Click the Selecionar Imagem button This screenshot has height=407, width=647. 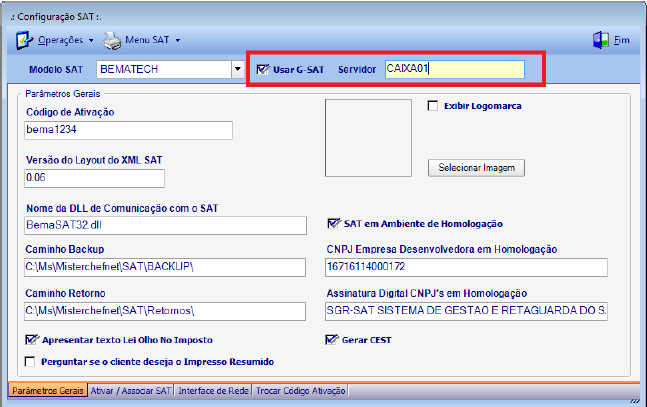tap(476, 168)
